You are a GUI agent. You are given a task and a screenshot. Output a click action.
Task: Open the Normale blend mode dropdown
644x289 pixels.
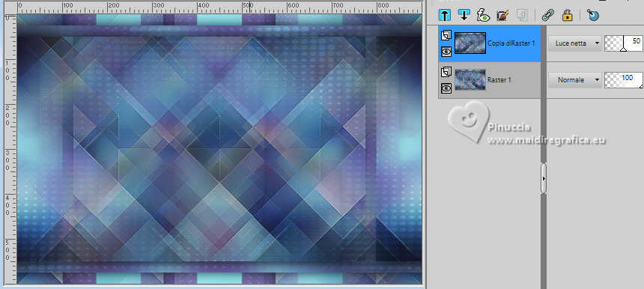click(x=574, y=80)
